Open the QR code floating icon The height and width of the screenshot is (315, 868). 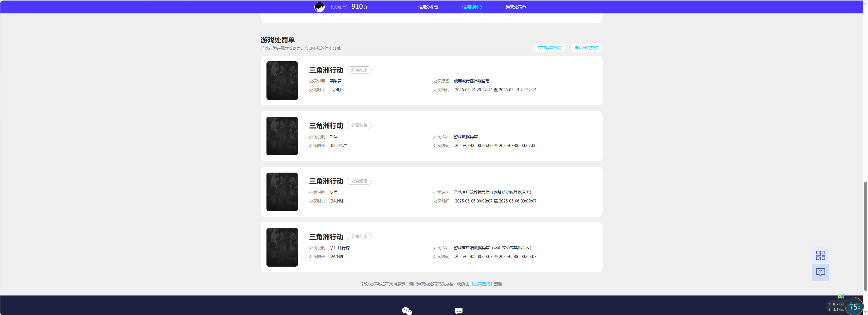pyautogui.click(x=820, y=255)
